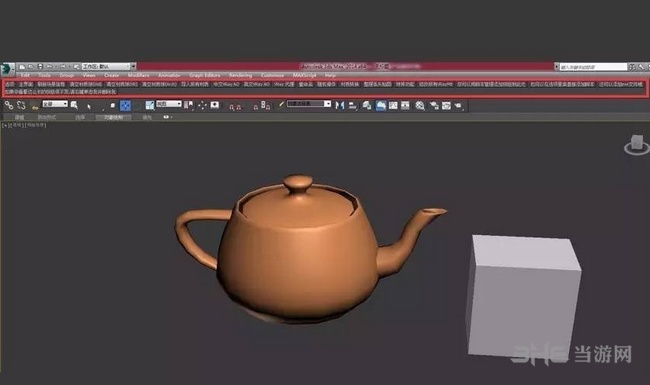Open the Tools menu
Image resolution: width=650 pixels, height=385 pixels.
[x=44, y=75]
